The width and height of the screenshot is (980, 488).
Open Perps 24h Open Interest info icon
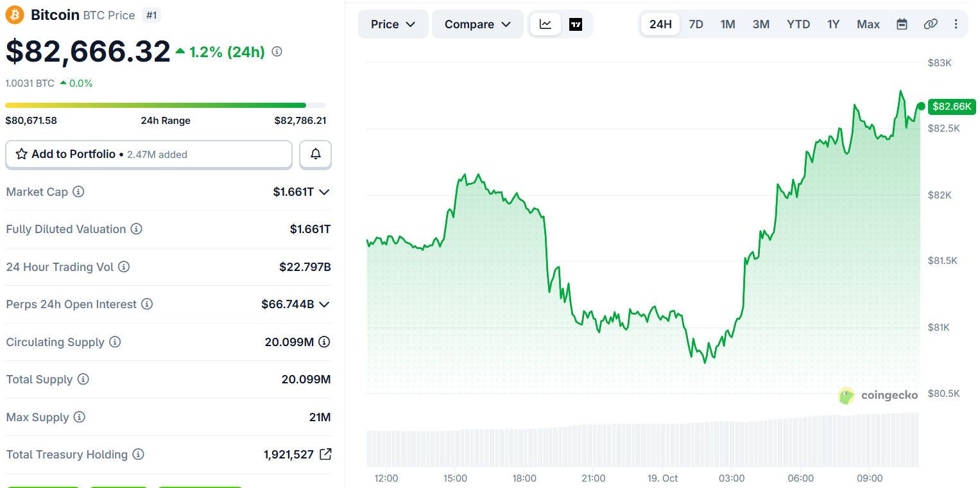147,304
